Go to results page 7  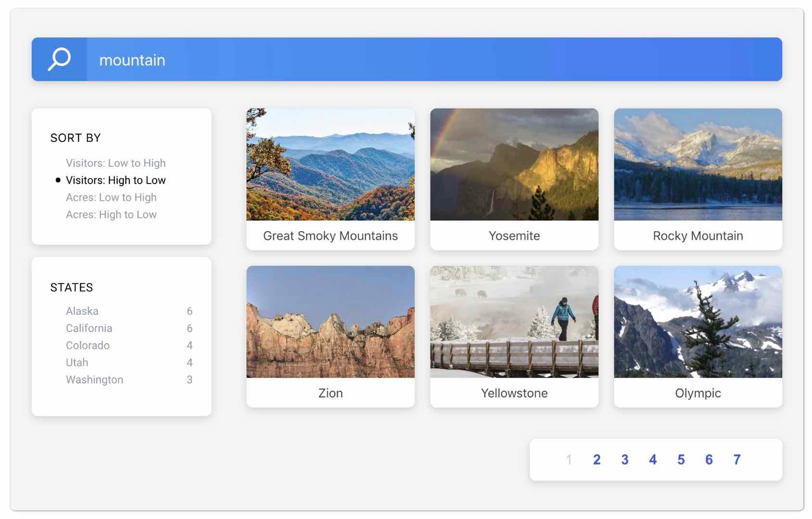click(x=737, y=460)
